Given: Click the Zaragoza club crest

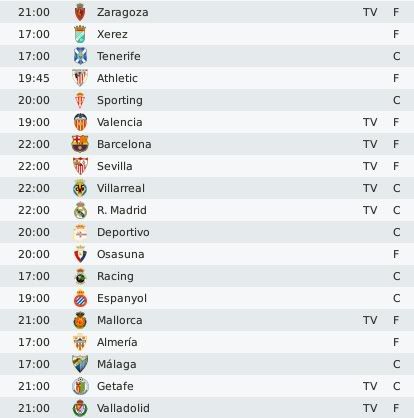Looking at the screenshot, I should 80,12.
